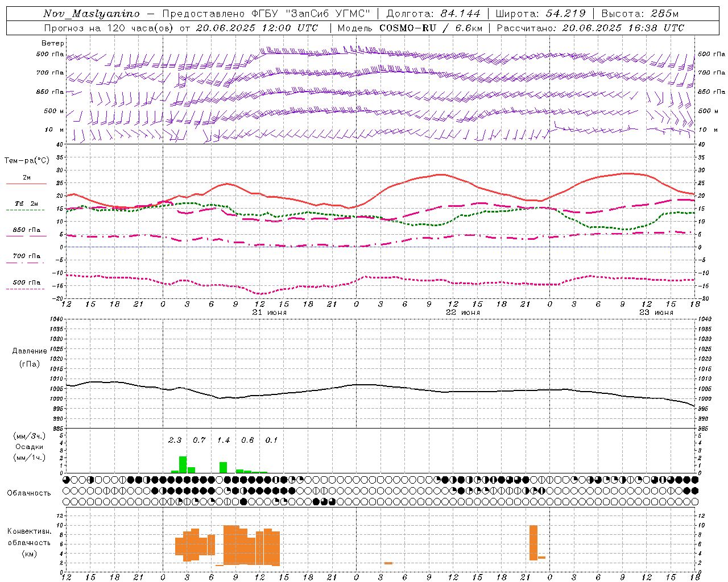Viewport: 728px width, 582px height.
Task: Click the Nov_Maslyanino station title
Action: 92,14
